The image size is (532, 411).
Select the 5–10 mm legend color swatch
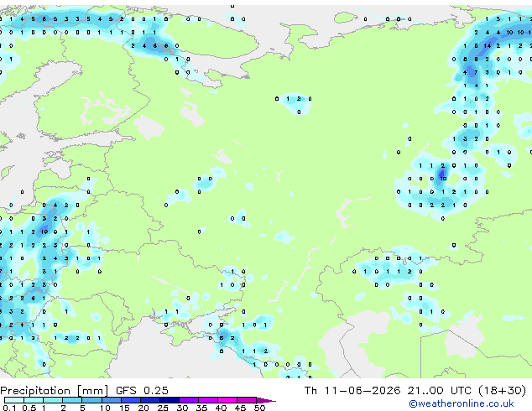coord(91,400)
